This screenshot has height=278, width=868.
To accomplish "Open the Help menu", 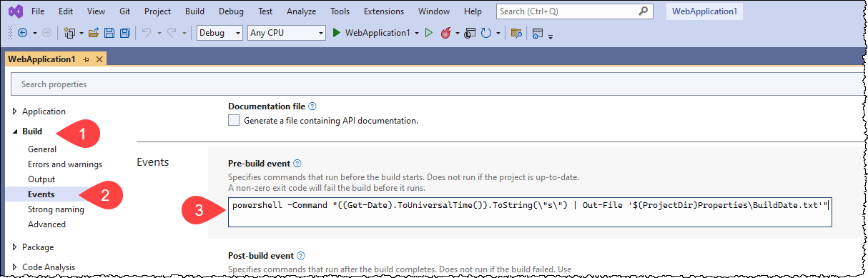I will pyautogui.click(x=473, y=11).
